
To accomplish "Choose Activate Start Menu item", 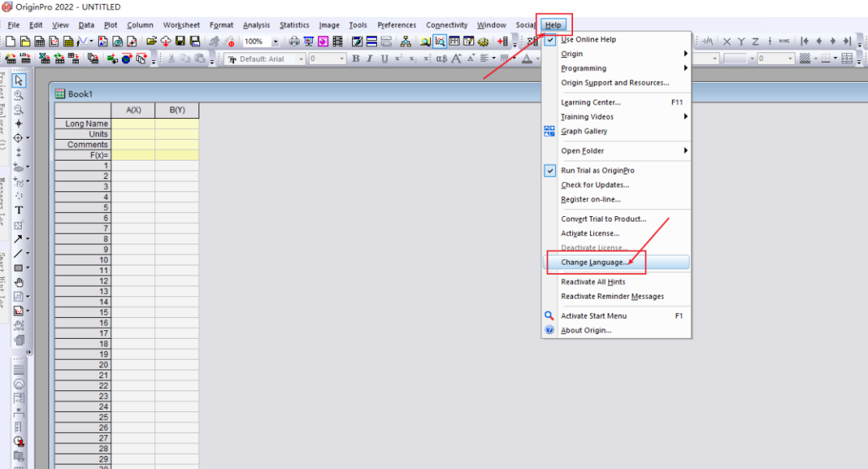I will [616, 316].
